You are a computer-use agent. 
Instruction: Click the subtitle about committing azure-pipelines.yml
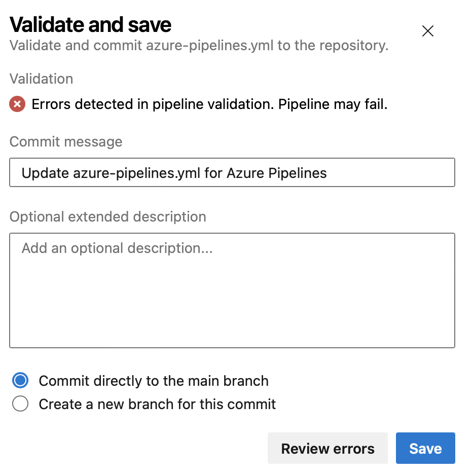click(199, 46)
